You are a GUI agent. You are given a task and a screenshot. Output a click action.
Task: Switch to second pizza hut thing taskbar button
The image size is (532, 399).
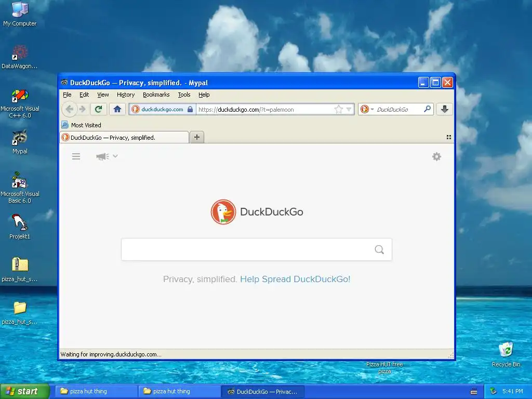[x=179, y=391]
